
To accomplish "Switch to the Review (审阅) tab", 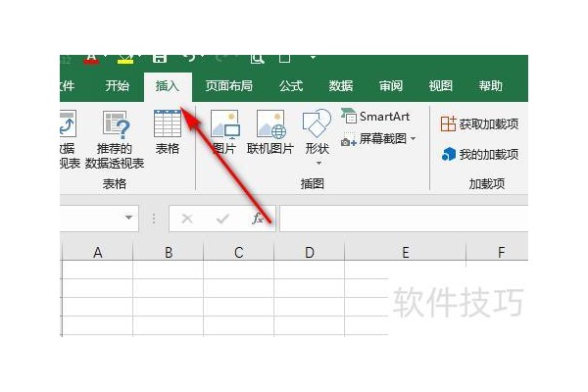I will (391, 86).
